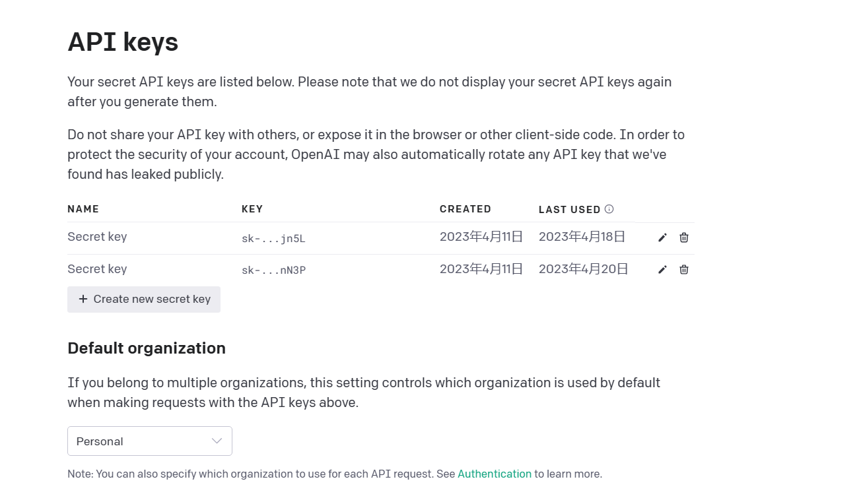Click the masked key sk-...jn5L
The width and height of the screenshot is (859, 504).
click(273, 239)
